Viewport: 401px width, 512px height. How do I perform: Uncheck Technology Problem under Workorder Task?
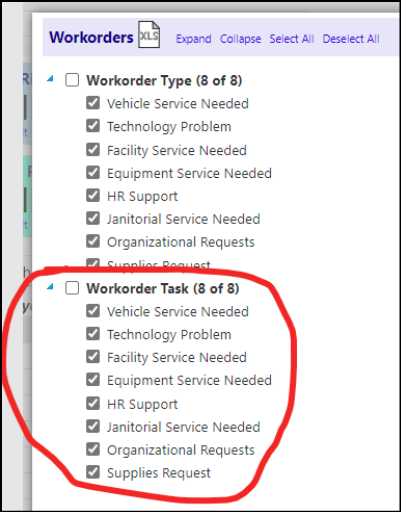click(93, 334)
